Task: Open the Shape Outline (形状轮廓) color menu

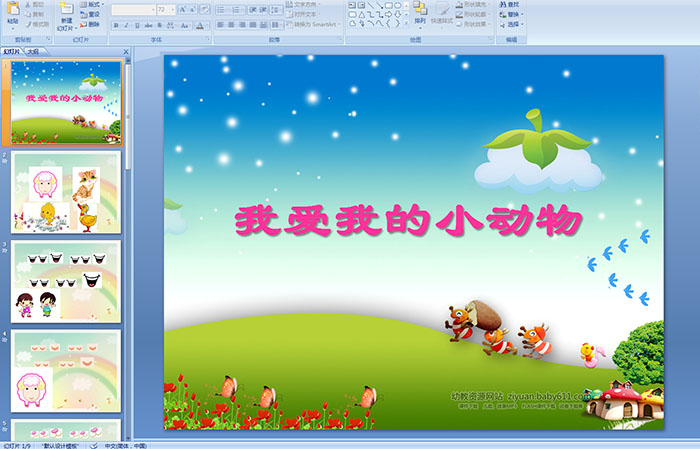Action: click(473, 14)
